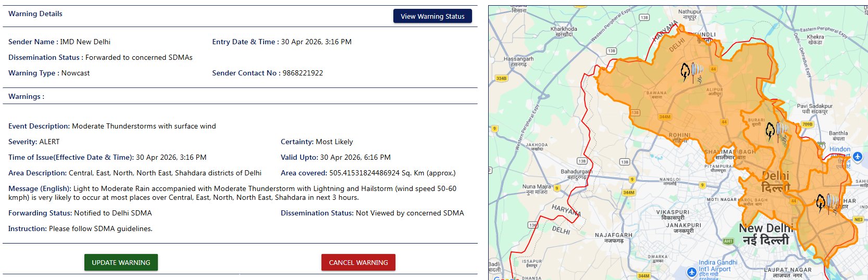This screenshot has width=868, height=280.
Task: Click the Indira Gandhi Airport plane icon
Action: 691,272
